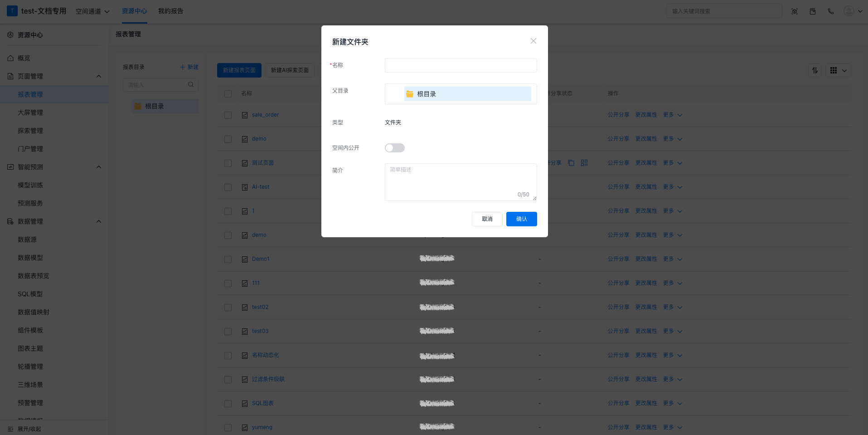This screenshot has width=868, height=435.
Task: Click the scan focus icon in header
Action: point(795,11)
